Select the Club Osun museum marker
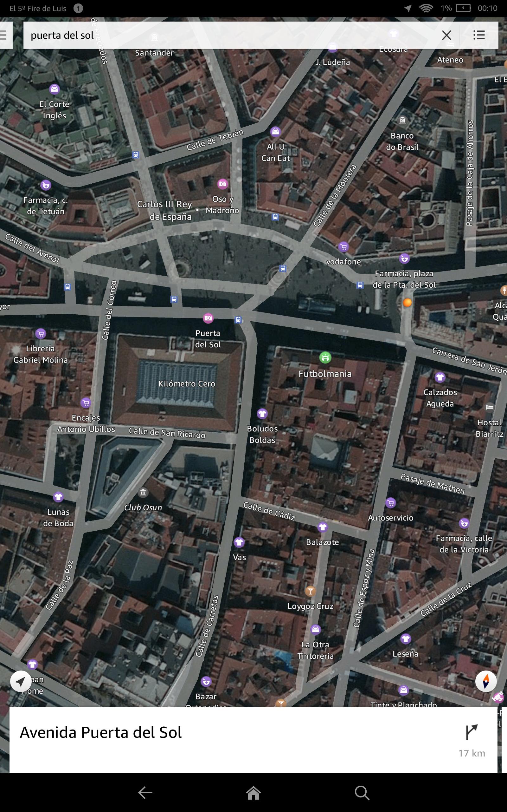The height and width of the screenshot is (812, 507). click(143, 493)
